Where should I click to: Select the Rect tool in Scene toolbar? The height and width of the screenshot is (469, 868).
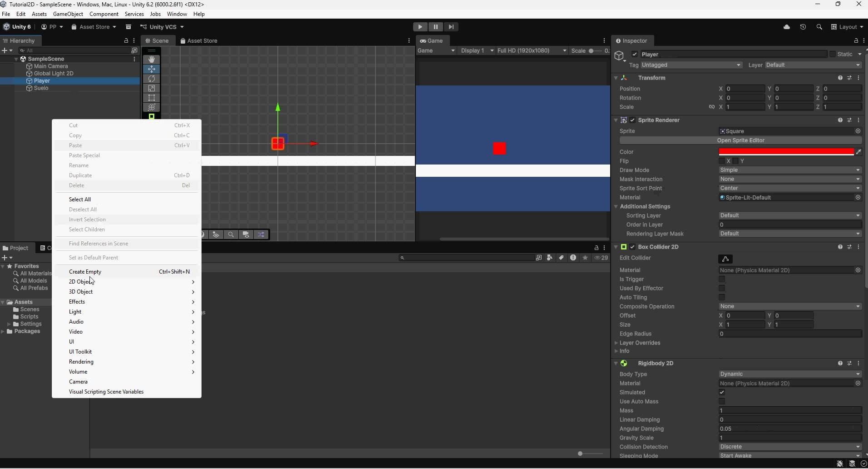tap(152, 98)
